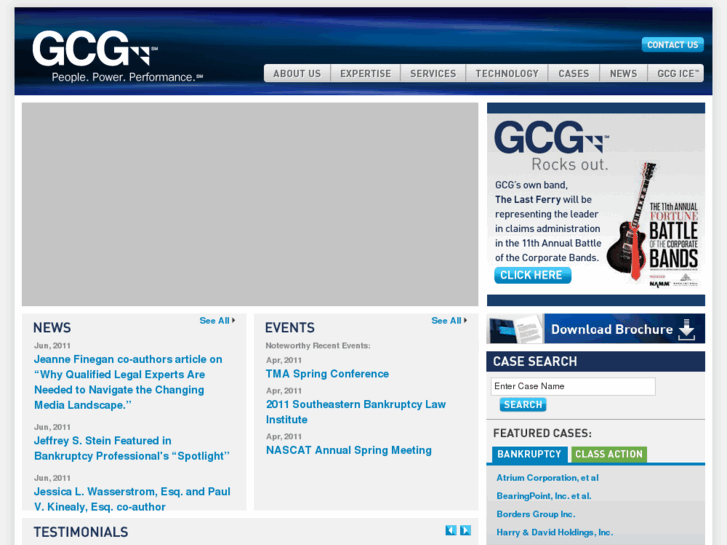Viewport: 727px width, 545px height.
Task: Open the Cases menu
Action: click(x=574, y=74)
